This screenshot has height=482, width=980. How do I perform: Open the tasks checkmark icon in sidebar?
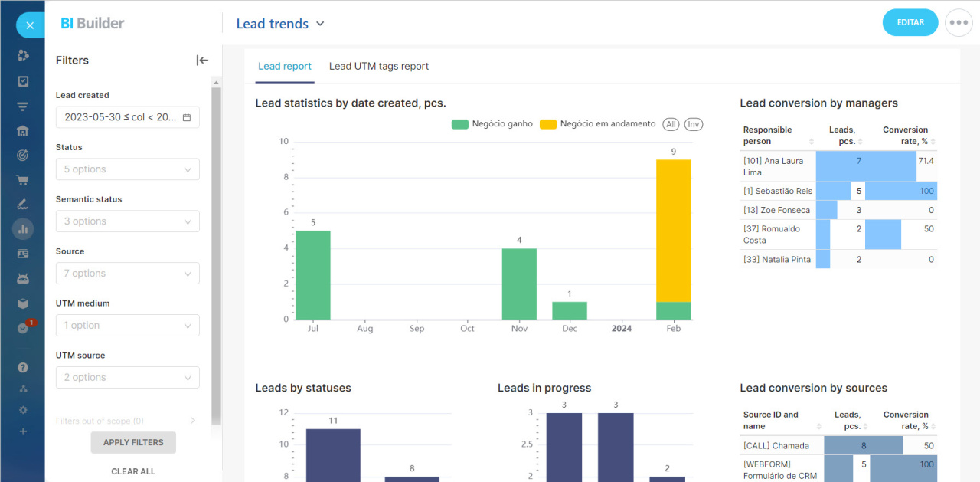(23, 81)
